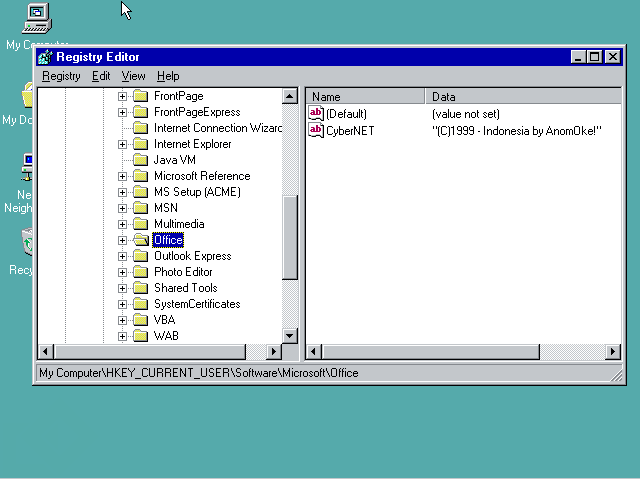This screenshot has height=480, width=640.
Task: Select the Java VM key label
Action: tap(175, 160)
